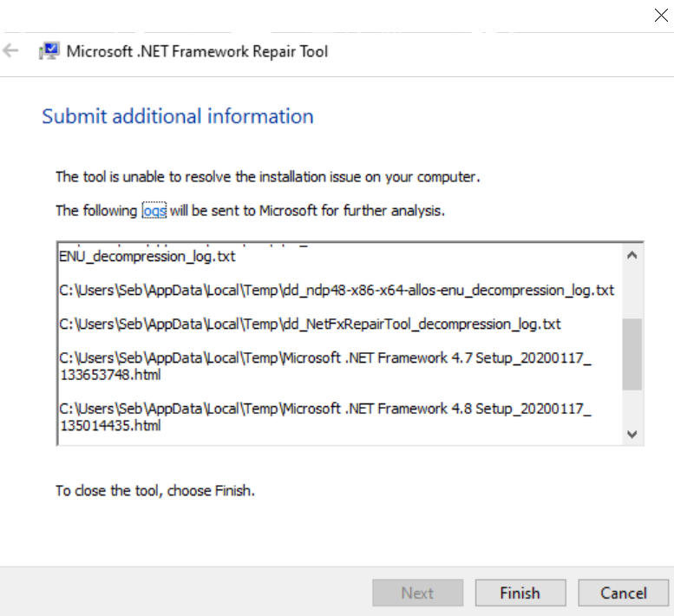The image size is (674, 616).
Task: Click the Cancel button
Action: [624, 593]
